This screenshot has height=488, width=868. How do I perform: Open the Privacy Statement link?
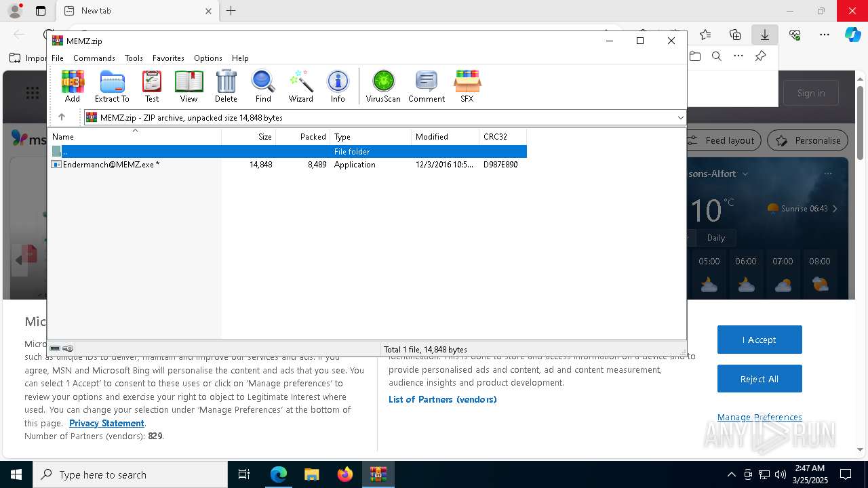pos(106,423)
